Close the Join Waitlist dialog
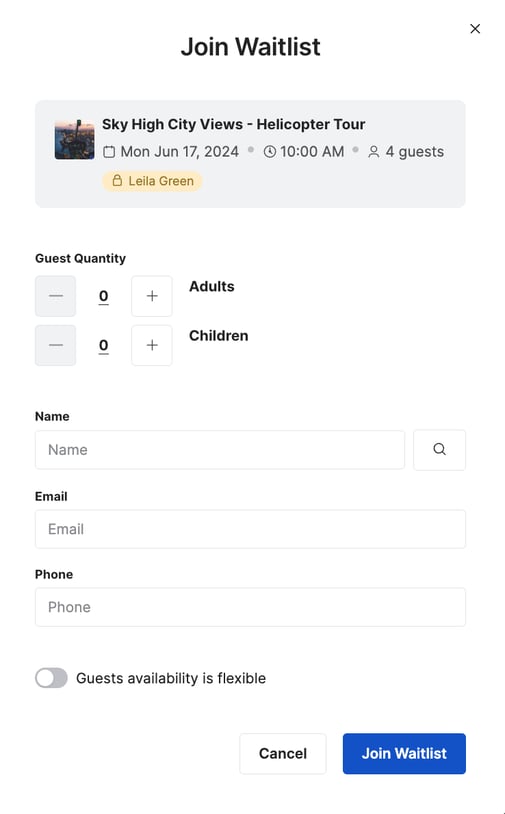 tap(474, 29)
